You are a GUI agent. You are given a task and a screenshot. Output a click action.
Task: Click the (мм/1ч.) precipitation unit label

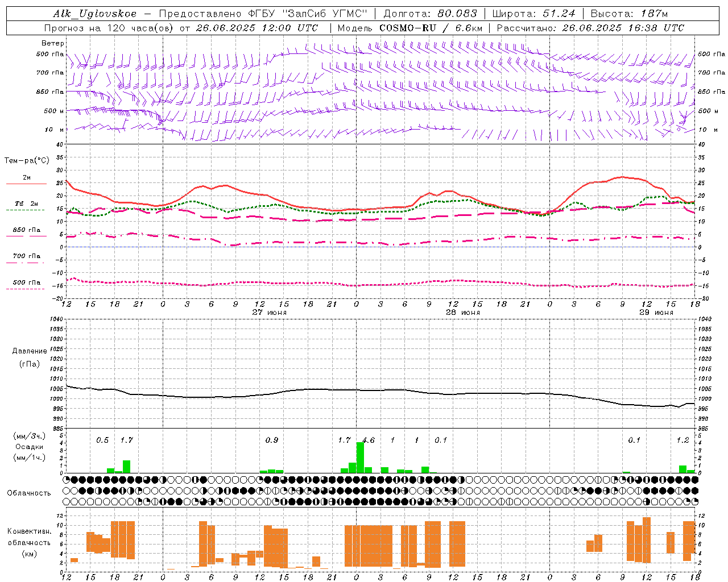(x=30, y=458)
